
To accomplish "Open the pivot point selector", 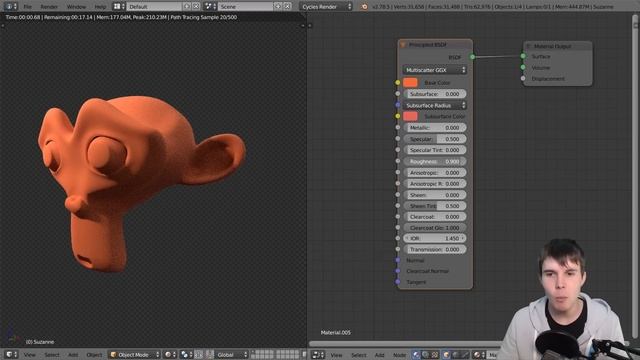I will tap(186, 355).
